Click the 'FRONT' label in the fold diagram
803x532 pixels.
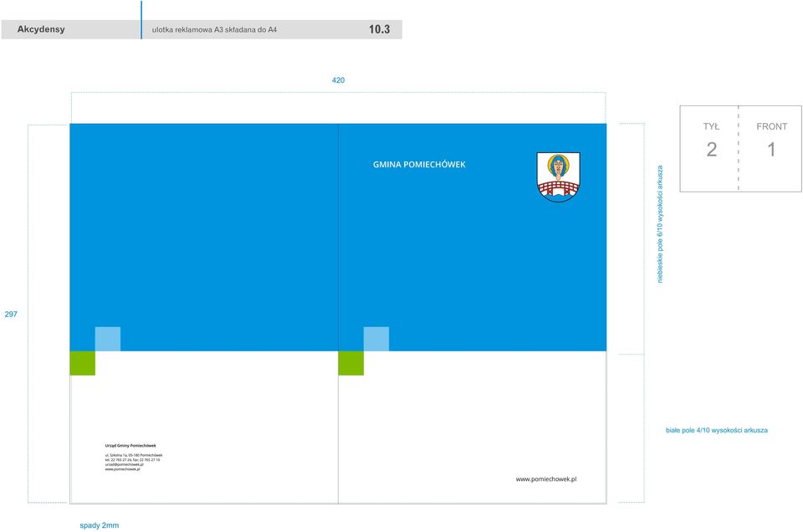[x=772, y=126]
